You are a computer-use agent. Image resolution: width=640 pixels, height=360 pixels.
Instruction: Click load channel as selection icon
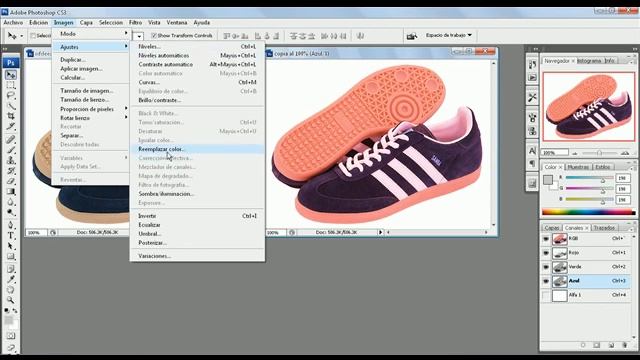coord(583,345)
